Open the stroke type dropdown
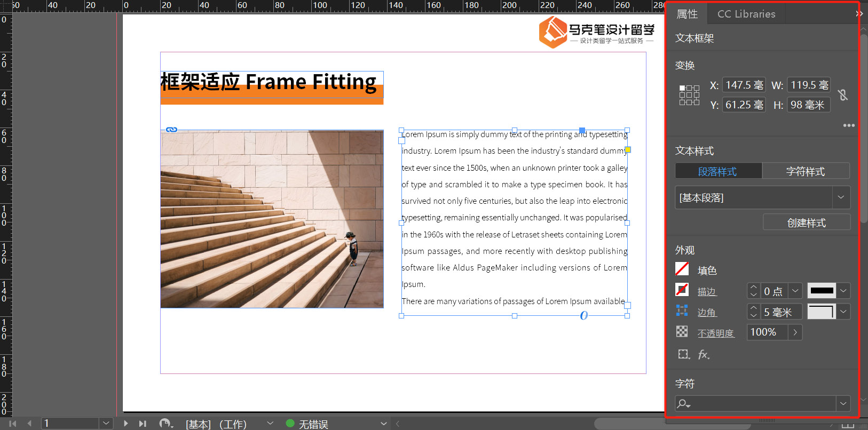868x430 pixels. (843, 291)
